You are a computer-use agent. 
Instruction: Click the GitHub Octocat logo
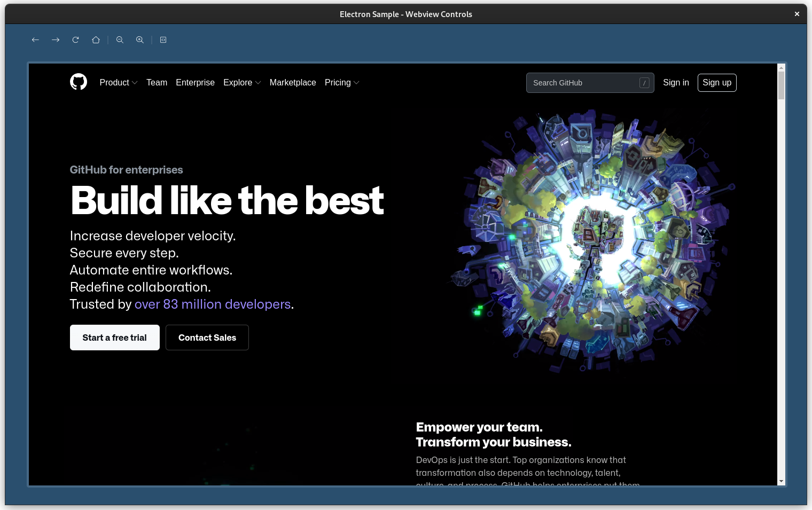pos(79,82)
